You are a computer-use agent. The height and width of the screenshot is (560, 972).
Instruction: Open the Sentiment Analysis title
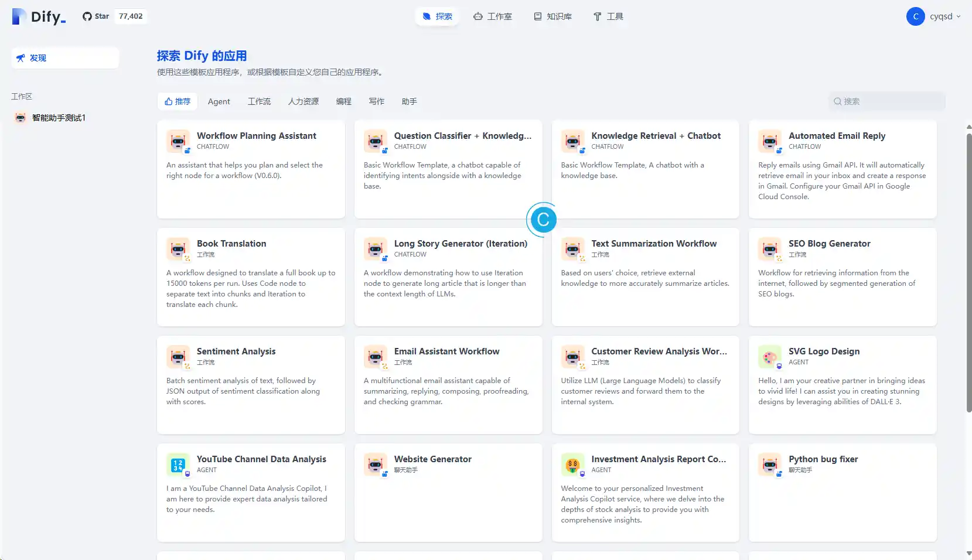(x=236, y=351)
